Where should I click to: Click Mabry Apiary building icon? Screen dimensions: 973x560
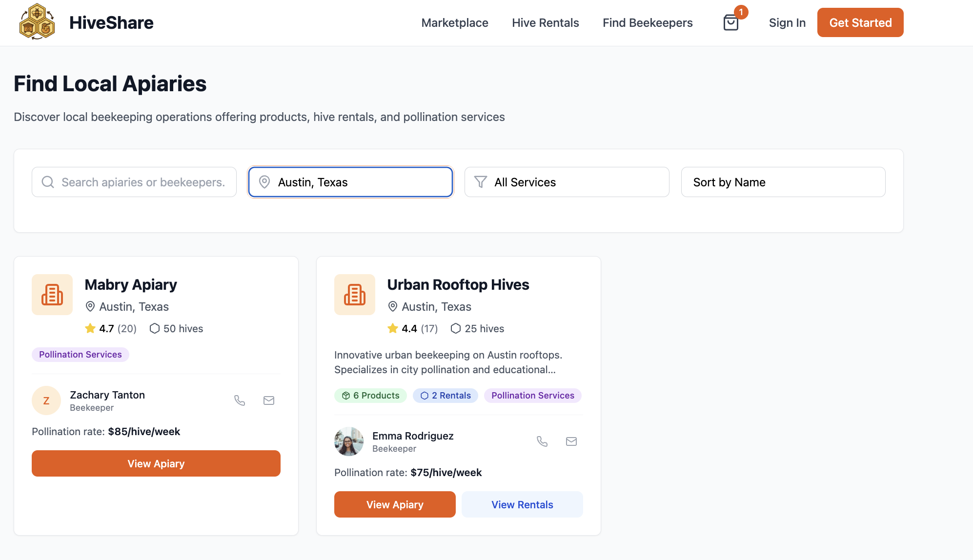tap(52, 295)
